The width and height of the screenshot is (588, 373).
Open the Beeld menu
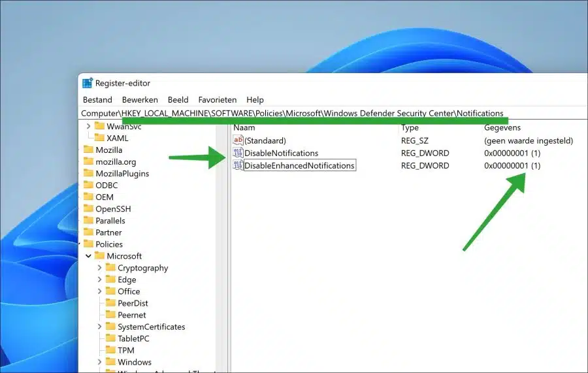(x=178, y=100)
